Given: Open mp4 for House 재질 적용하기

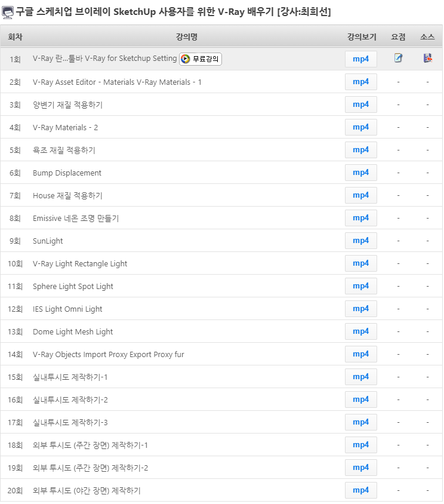Looking at the screenshot, I should click(361, 195).
